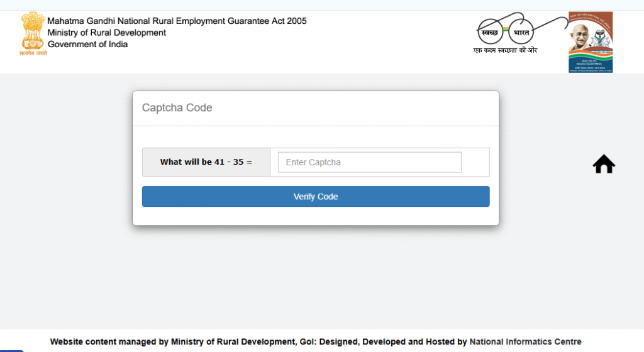Click 'Government of India' header text
This screenshot has width=644, height=352.
pyautogui.click(x=87, y=44)
